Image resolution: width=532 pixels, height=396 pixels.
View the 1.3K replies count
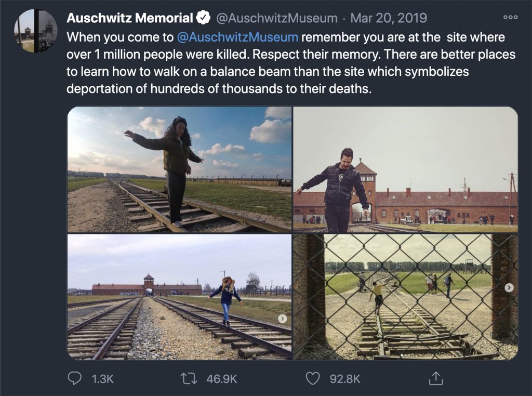[102, 379]
